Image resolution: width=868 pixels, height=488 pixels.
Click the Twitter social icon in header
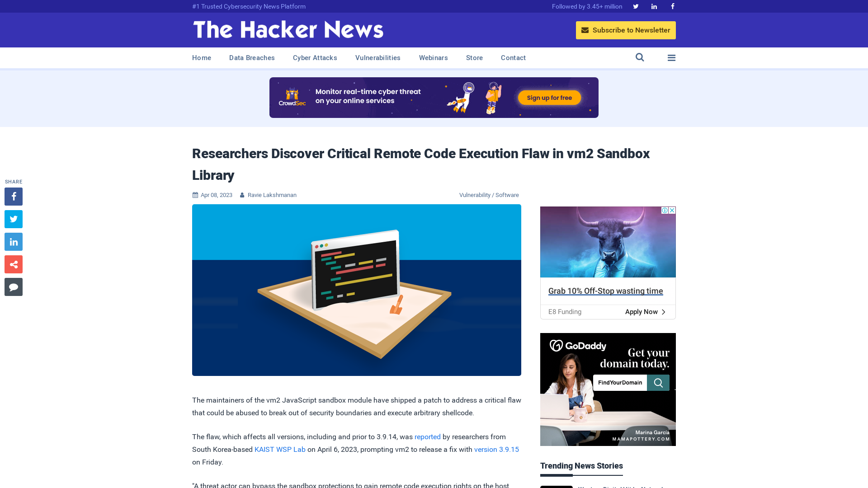pyautogui.click(x=636, y=6)
